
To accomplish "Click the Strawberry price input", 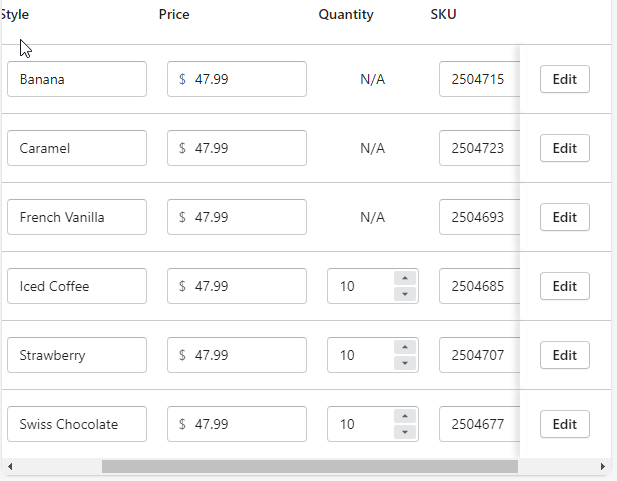I will (237, 355).
